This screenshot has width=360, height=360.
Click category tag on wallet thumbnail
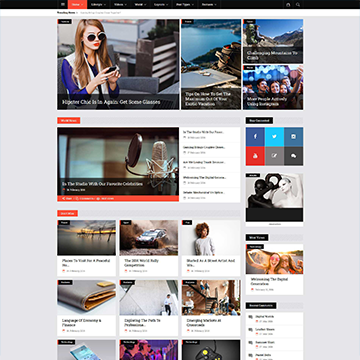65,282
